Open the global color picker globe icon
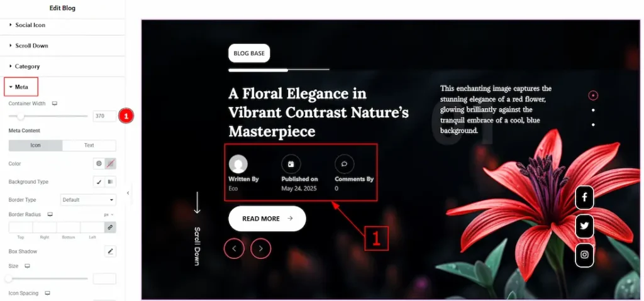Viewport: 644px width, 301px height. click(x=99, y=163)
